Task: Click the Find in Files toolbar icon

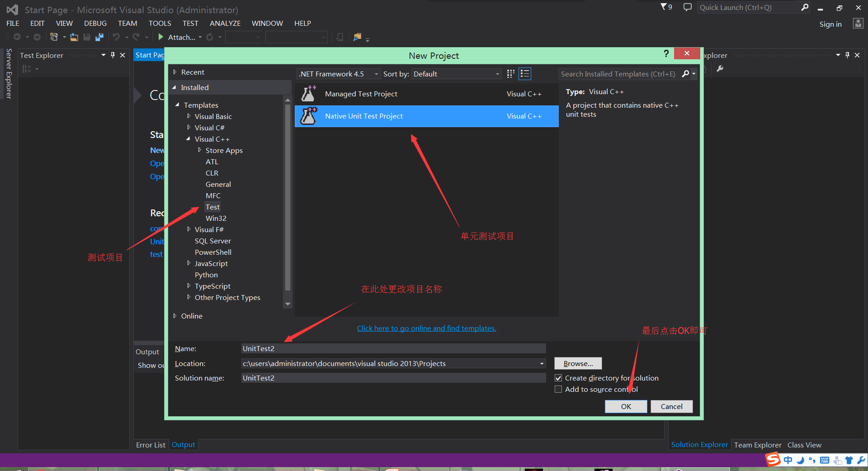Action: [357, 37]
